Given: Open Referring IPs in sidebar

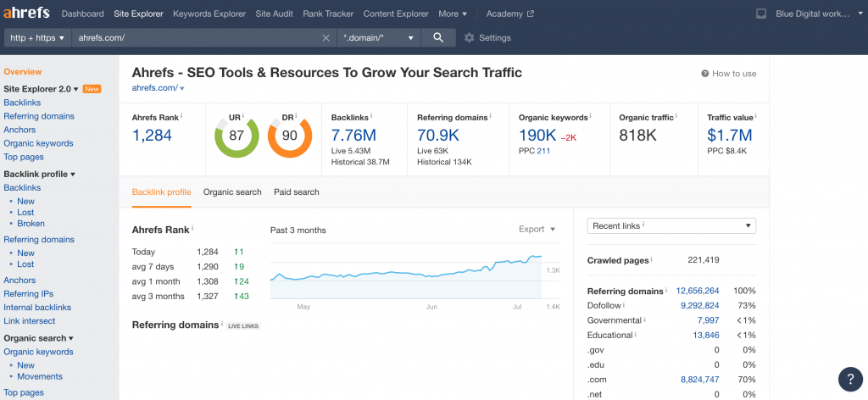Looking at the screenshot, I should [29, 294].
